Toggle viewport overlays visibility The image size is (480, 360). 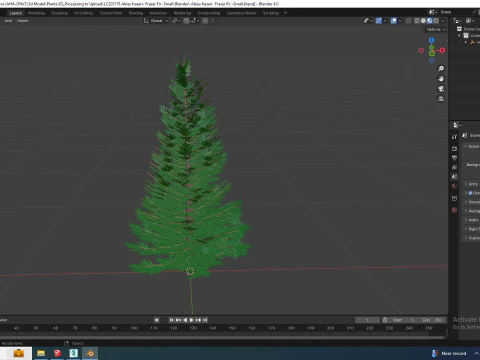[394, 21]
